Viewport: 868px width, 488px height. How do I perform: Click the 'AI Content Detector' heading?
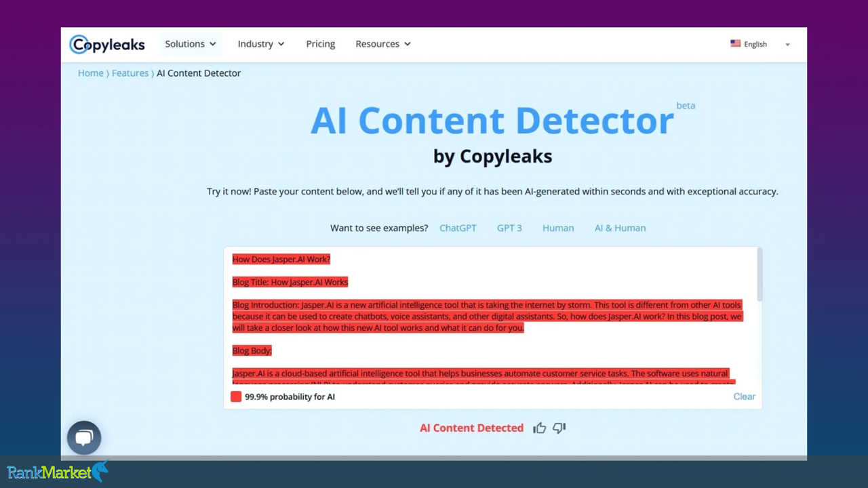pos(492,121)
